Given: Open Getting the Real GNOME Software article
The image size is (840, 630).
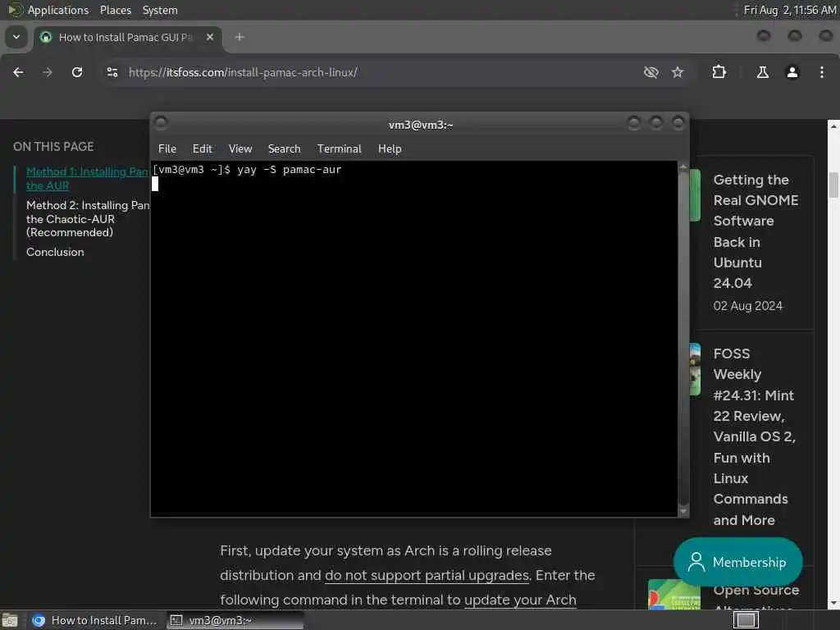Looking at the screenshot, I should 756,231.
